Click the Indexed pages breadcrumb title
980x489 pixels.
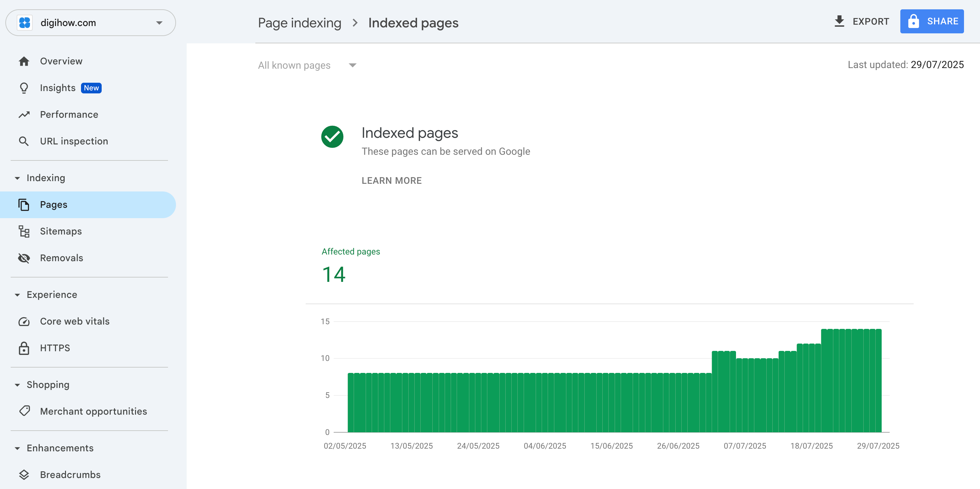coord(413,23)
